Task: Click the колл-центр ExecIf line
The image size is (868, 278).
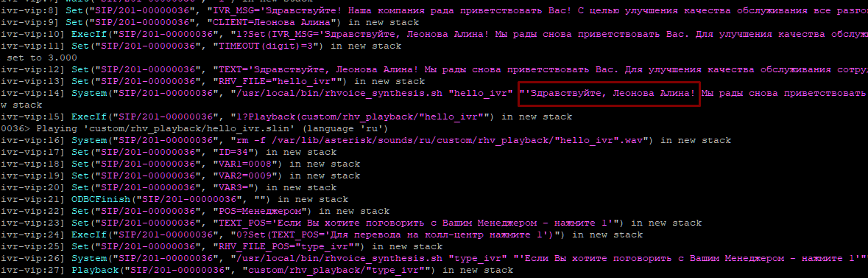Action: pyautogui.click(x=322, y=234)
